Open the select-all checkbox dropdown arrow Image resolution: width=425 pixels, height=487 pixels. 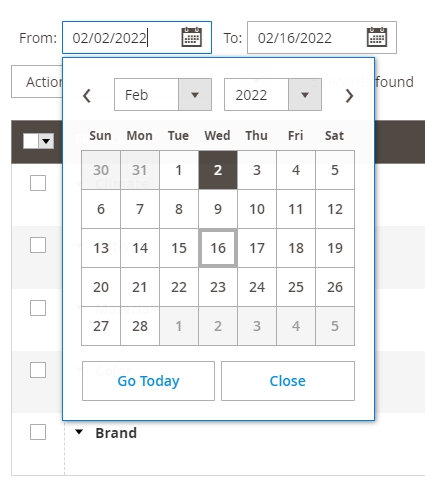click(46, 141)
